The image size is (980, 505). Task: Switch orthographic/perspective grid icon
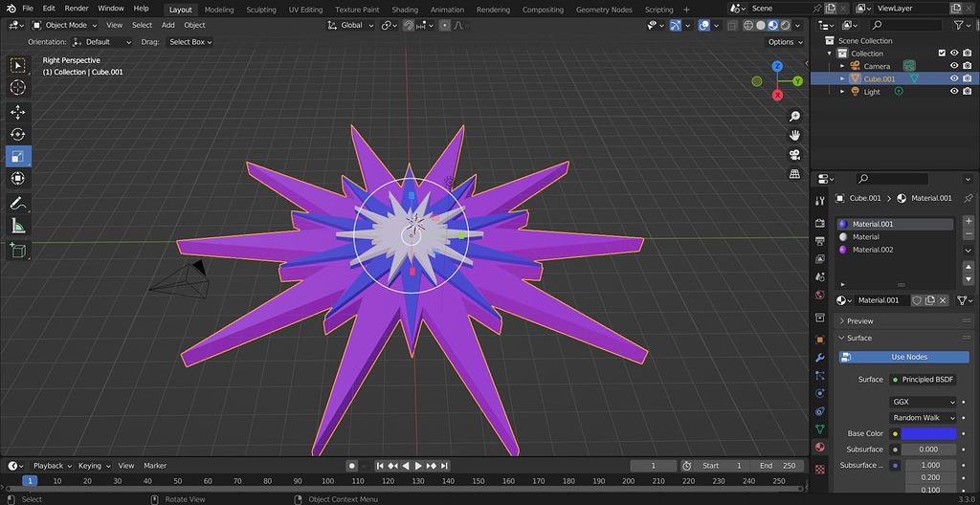pos(794,174)
